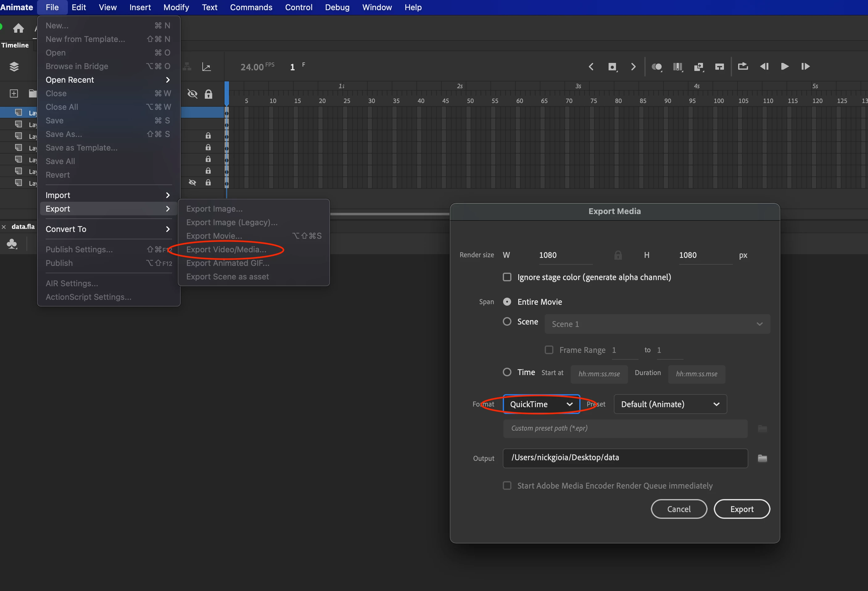
Task: Click the layer depth graph icon
Action: (x=206, y=67)
